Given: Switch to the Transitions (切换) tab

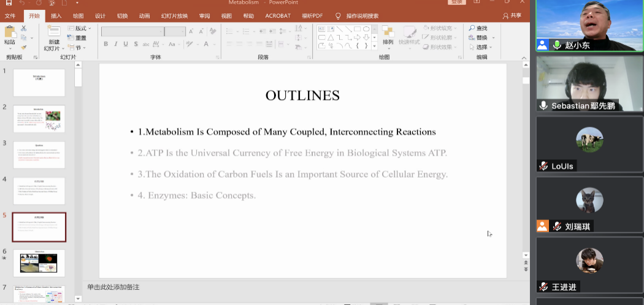Looking at the screenshot, I should [123, 16].
